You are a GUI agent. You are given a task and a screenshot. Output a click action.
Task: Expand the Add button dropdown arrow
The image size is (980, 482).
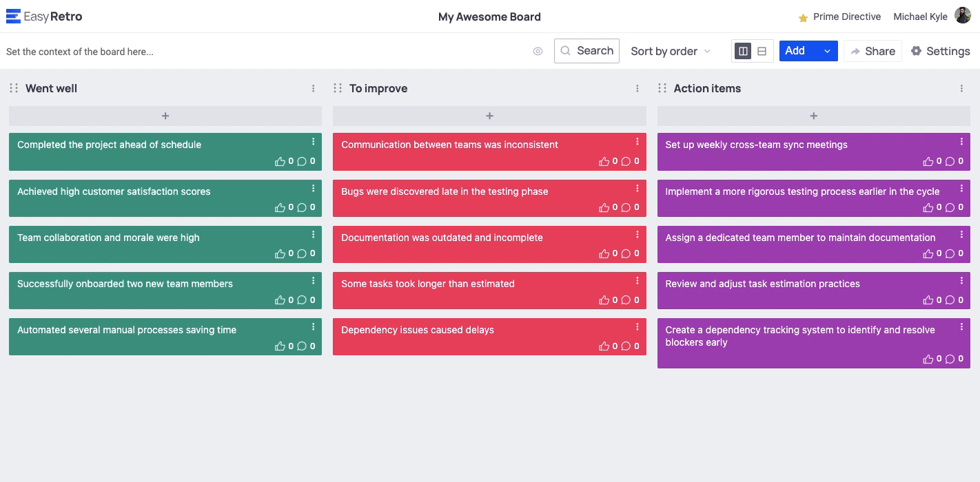pyautogui.click(x=827, y=51)
